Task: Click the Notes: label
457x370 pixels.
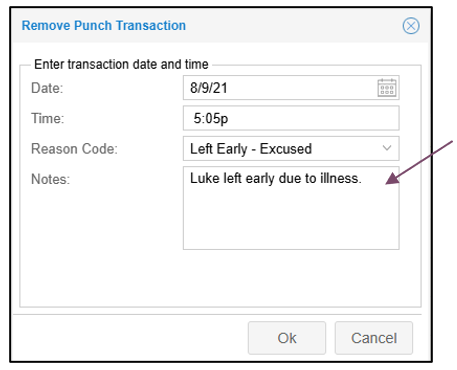Action: [x=50, y=179]
